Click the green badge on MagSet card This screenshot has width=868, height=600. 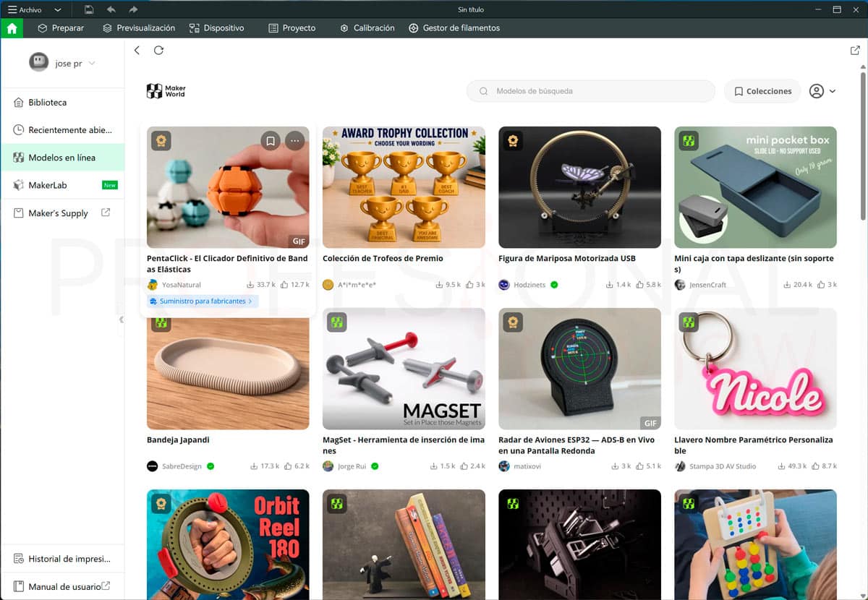click(337, 322)
